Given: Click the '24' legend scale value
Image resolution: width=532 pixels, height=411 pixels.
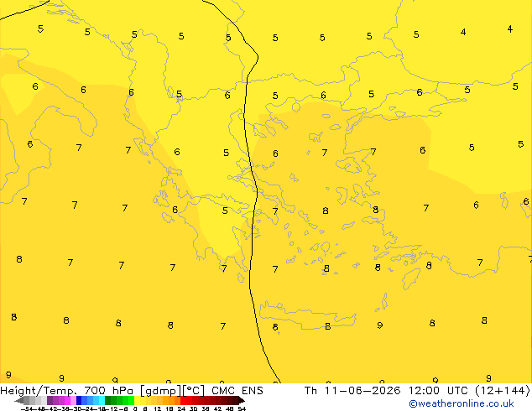Looking at the screenshot, I should tap(181, 408).
